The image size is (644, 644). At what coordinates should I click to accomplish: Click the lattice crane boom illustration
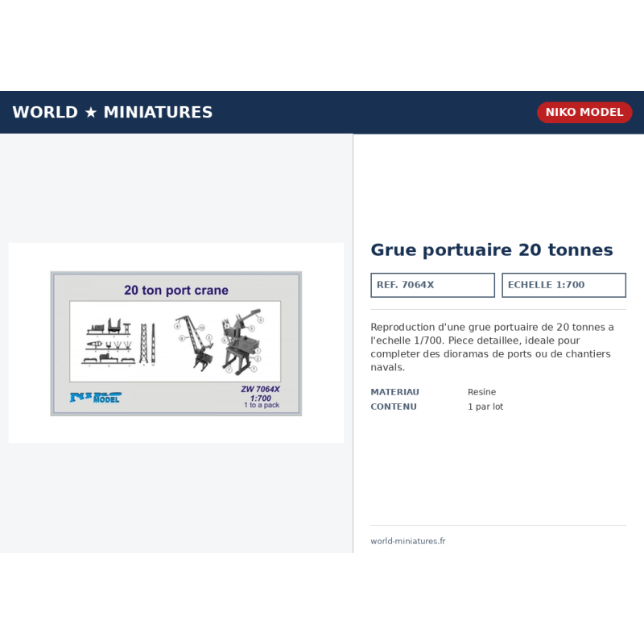pos(194,342)
